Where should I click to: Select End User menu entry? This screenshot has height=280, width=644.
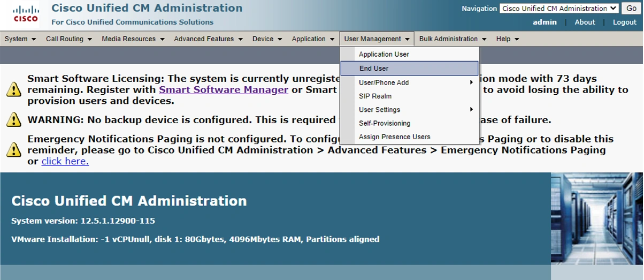[x=410, y=69]
